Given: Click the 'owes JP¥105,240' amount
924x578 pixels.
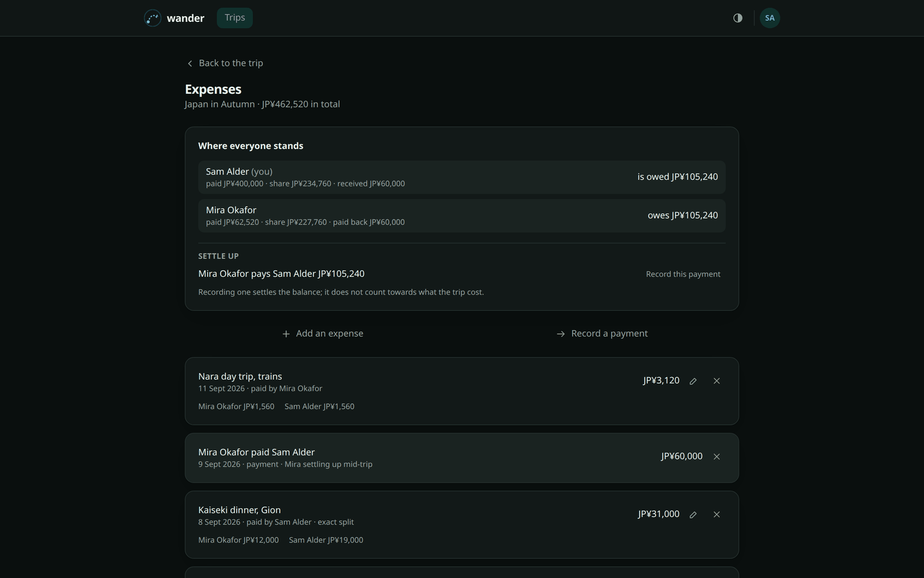Looking at the screenshot, I should coord(683,215).
